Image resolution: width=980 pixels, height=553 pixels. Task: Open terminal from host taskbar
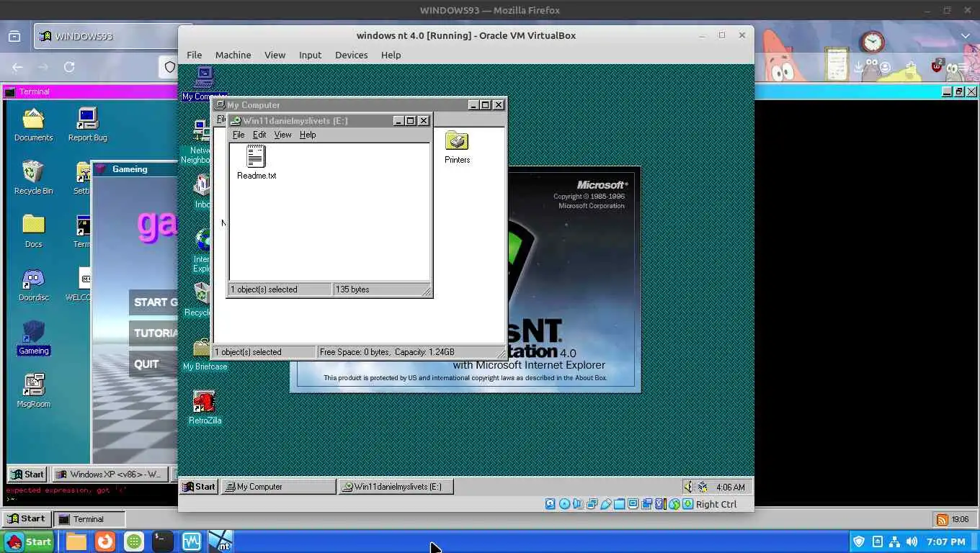click(x=163, y=541)
